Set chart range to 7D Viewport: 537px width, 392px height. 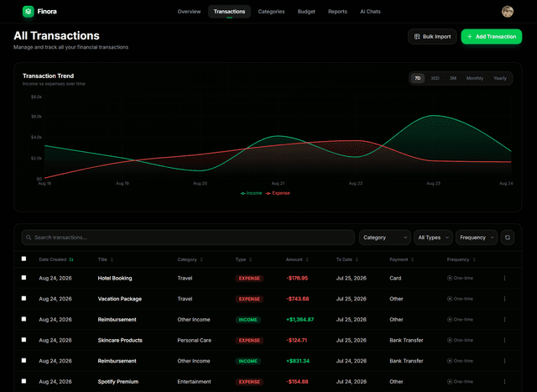[x=418, y=78]
